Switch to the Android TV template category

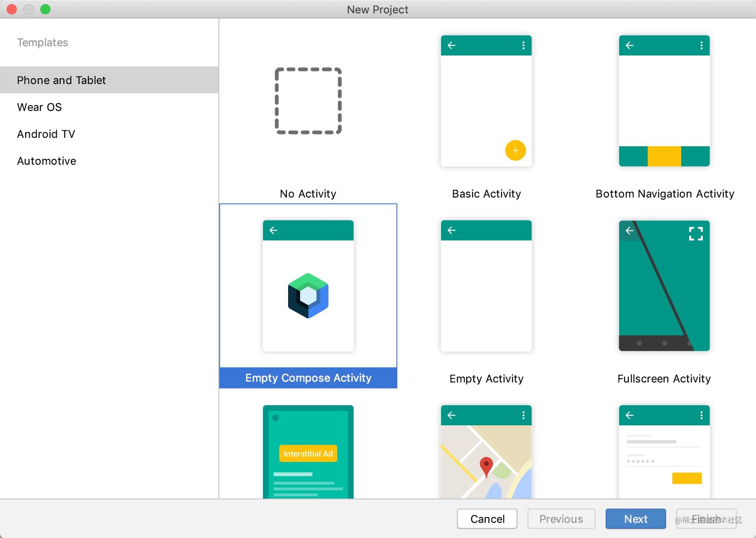(x=46, y=134)
